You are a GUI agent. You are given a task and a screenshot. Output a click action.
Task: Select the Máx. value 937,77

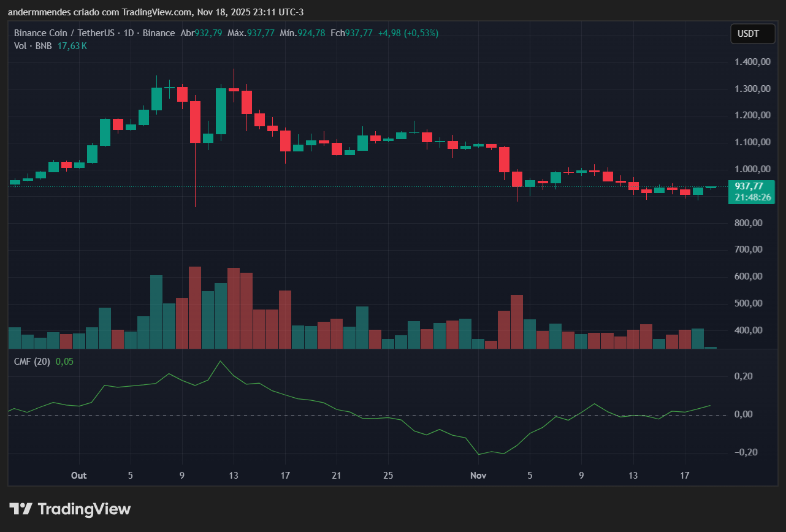(x=260, y=33)
